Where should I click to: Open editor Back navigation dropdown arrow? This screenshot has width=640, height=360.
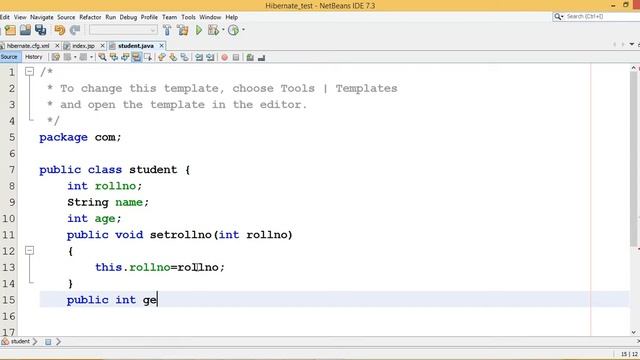[x=75, y=57]
